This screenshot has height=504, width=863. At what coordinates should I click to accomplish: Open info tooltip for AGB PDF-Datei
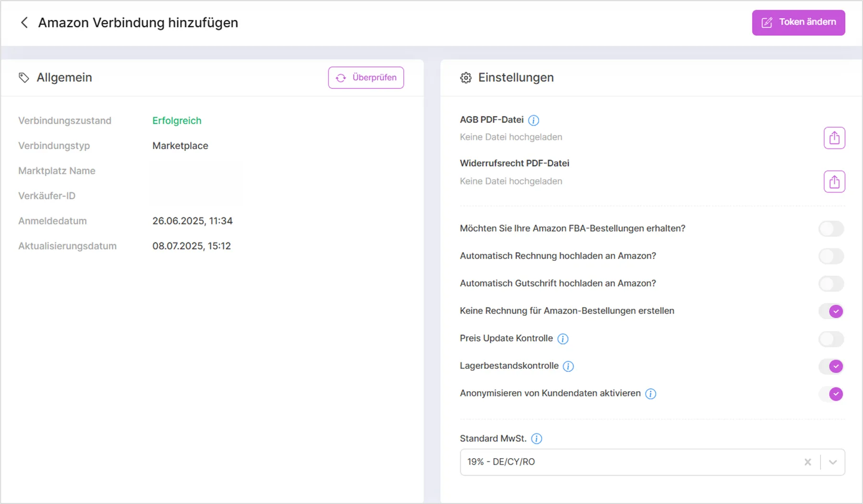pos(534,120)
